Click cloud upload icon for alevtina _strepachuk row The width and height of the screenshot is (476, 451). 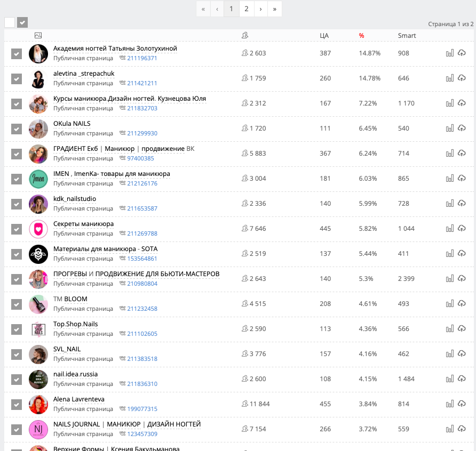click(462, 78)
